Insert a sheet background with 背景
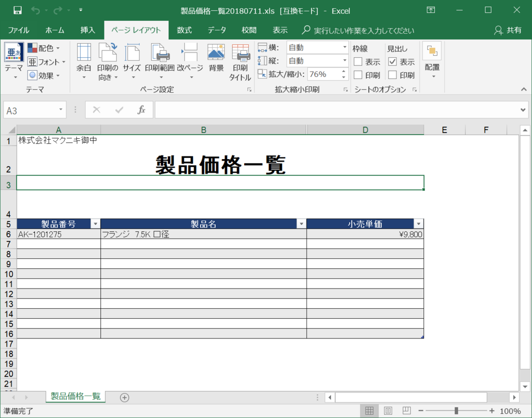This screenshot has height=418, width=532. (216, 58)
